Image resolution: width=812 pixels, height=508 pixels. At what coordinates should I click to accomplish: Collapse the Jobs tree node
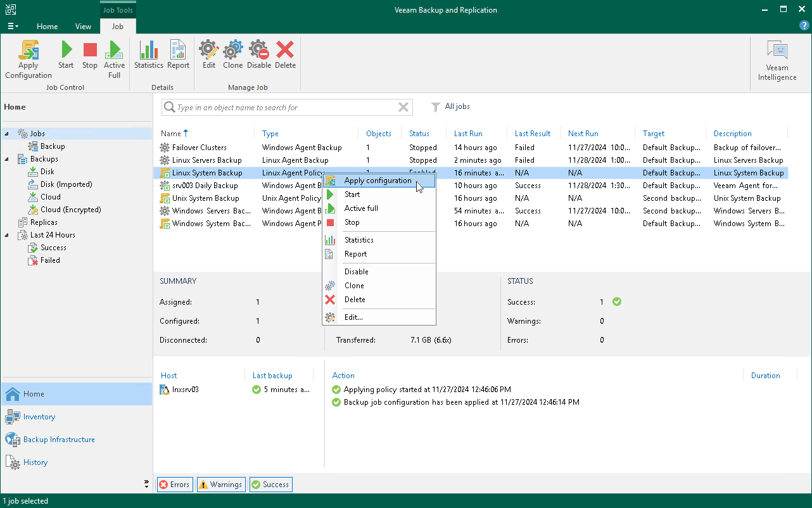tap(8, 134)
